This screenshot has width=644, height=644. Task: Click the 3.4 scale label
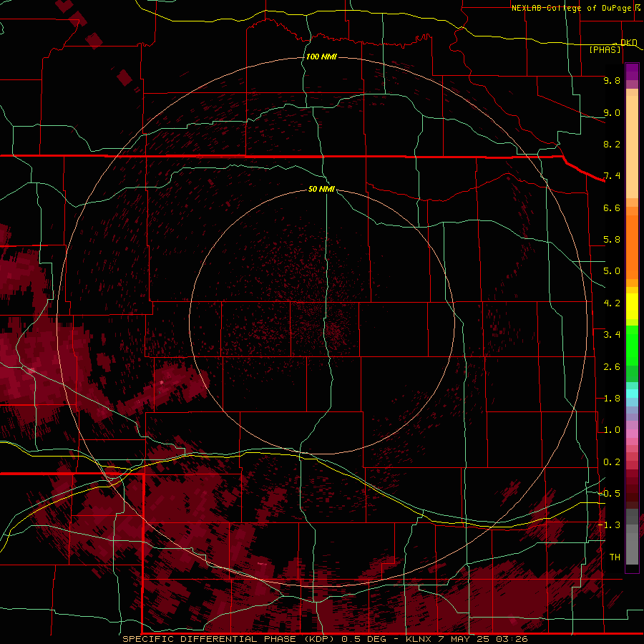612,335
